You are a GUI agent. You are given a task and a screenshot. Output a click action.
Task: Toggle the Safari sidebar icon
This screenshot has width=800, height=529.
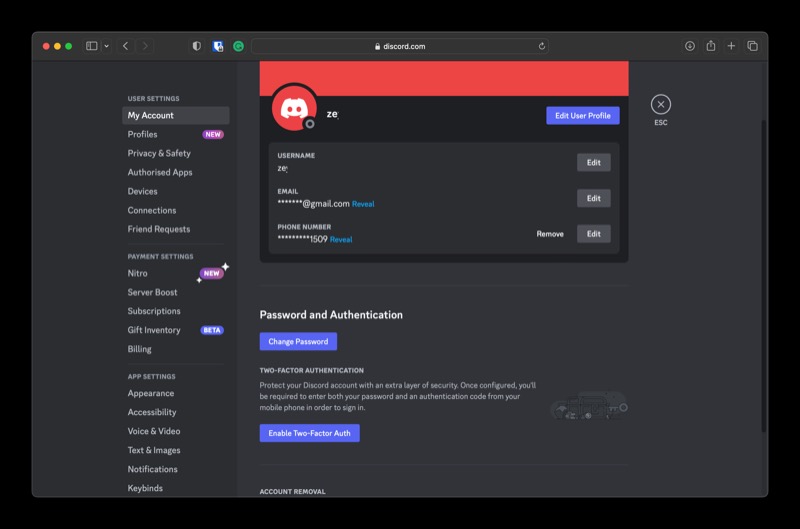tap(91, 46)
